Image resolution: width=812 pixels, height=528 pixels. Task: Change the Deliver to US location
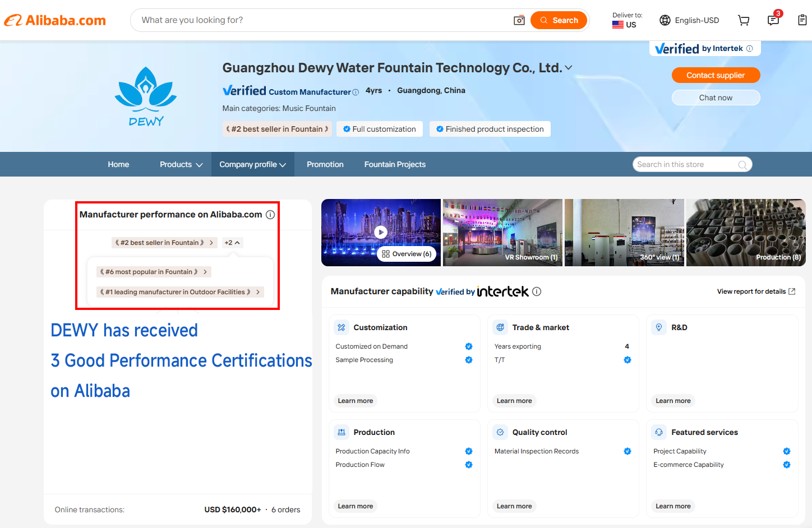pyautogui.click(x=627, y=20)
